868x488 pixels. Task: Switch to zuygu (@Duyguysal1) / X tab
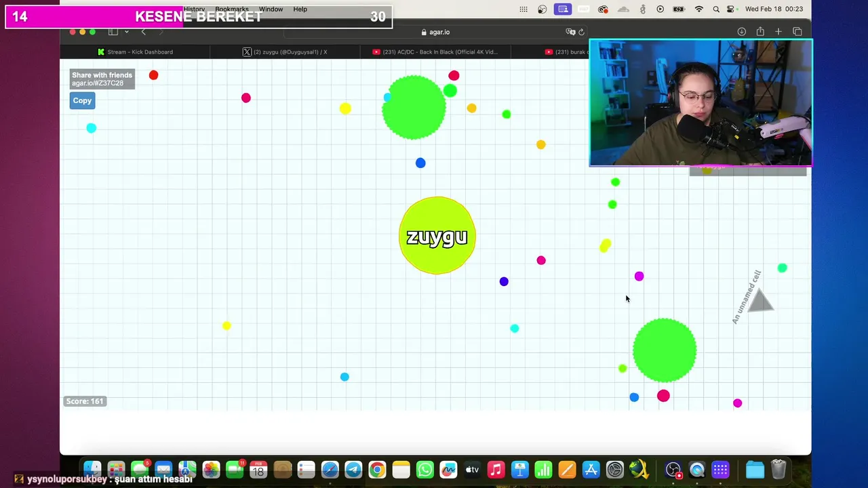pyautogui.click(x=285, y=52)
